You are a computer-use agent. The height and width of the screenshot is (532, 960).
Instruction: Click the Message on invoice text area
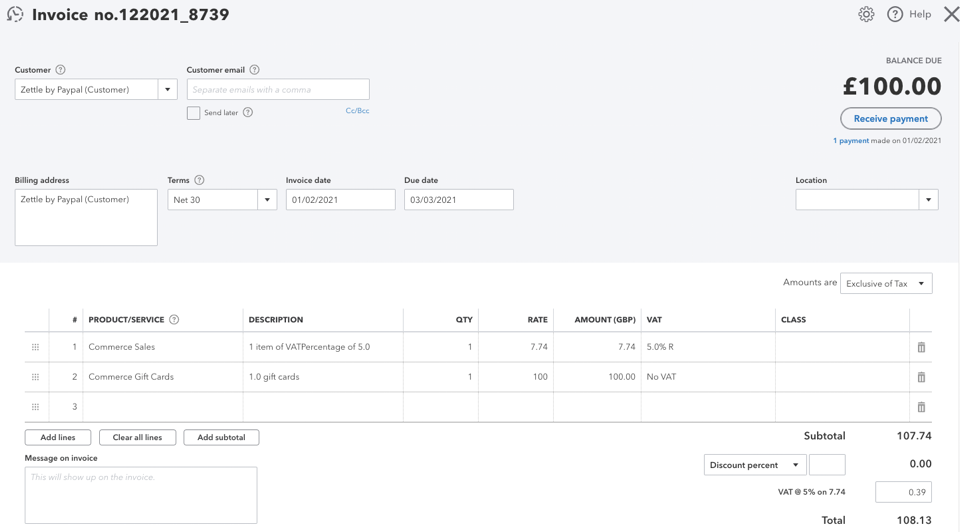click(141, 495)
